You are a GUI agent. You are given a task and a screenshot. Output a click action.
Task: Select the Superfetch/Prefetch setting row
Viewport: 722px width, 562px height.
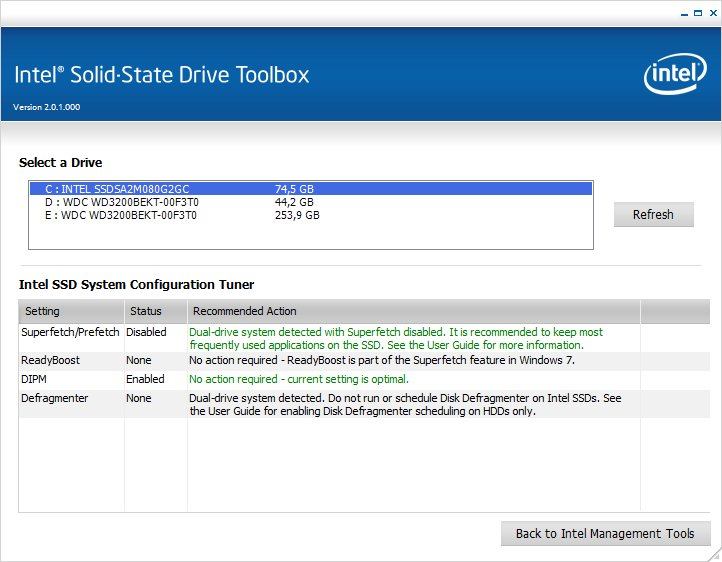click(x=364, y=338)
